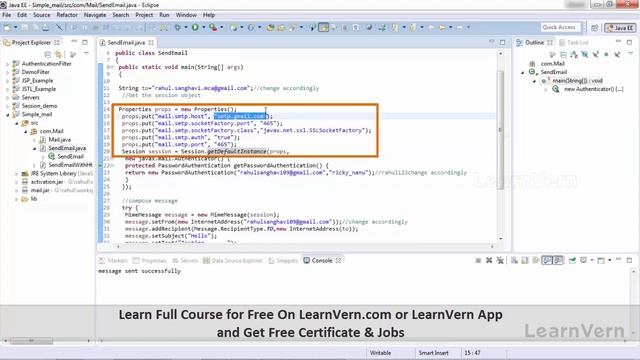Select Mail.java in Project Explorer
Screen dimensions: 640x360
[x=55, y=140]
